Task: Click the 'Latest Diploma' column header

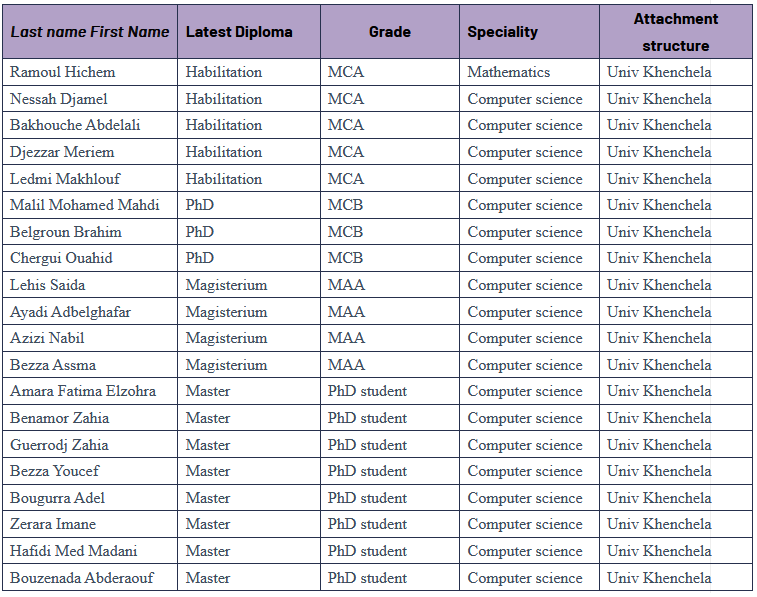Action: (239, 32)
